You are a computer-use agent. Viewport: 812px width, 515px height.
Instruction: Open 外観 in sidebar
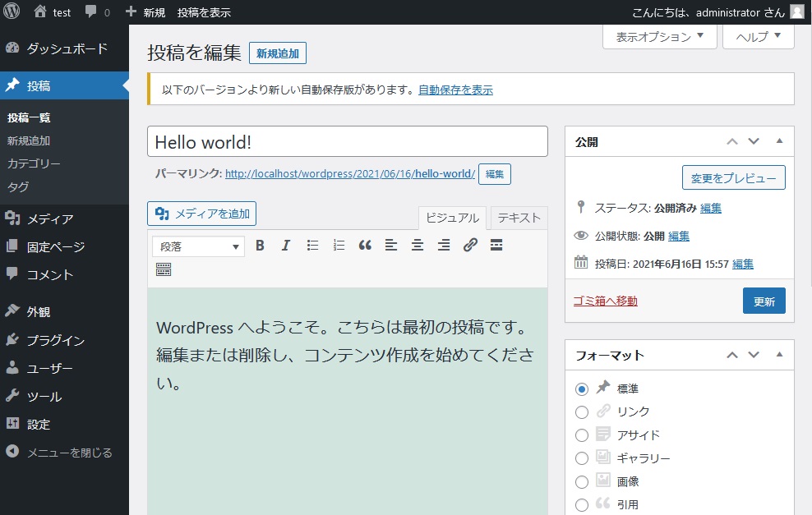point(64,311)
